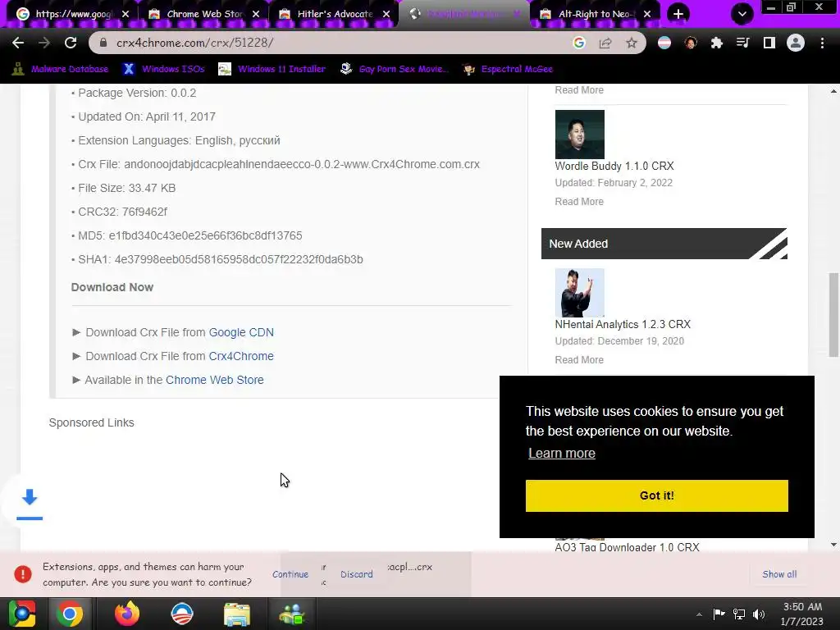
Task: Open the Chrome Web Store link
Action: pos(214,380)
